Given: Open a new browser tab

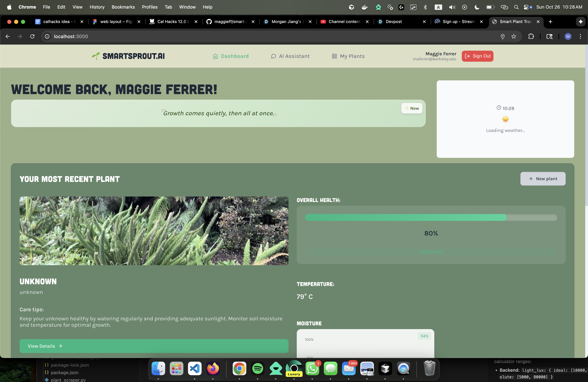Looking at the screenshot, I should click(x=550, y=22).
